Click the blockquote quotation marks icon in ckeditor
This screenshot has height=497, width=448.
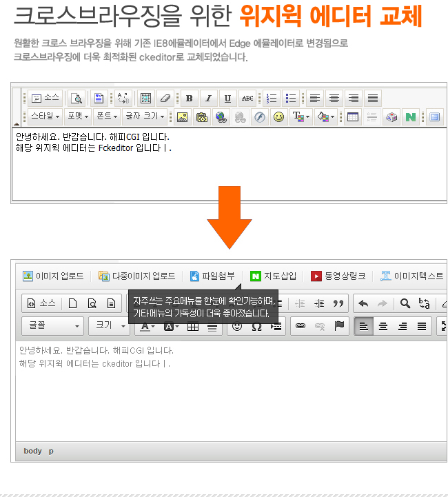(x=338, y=304)
